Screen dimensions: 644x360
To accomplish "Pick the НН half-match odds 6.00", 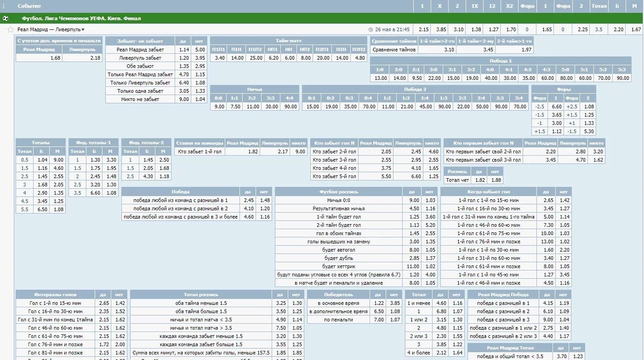I will pyautogui.click(x=289, y=58).
